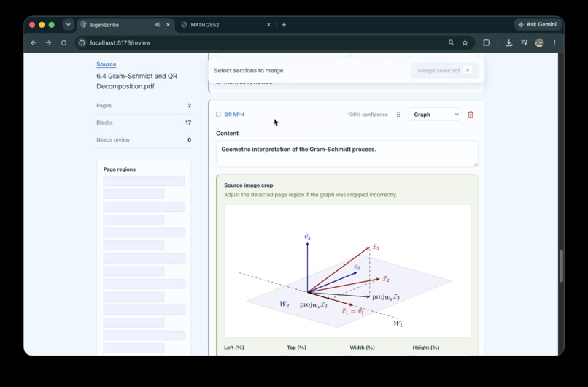Open the Graph block type dropdown

click(434, 115)
